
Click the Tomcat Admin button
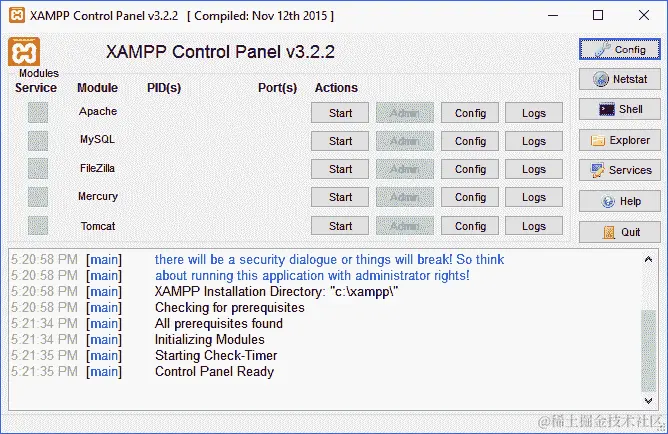pyautogui.click(x=405, y=226)
